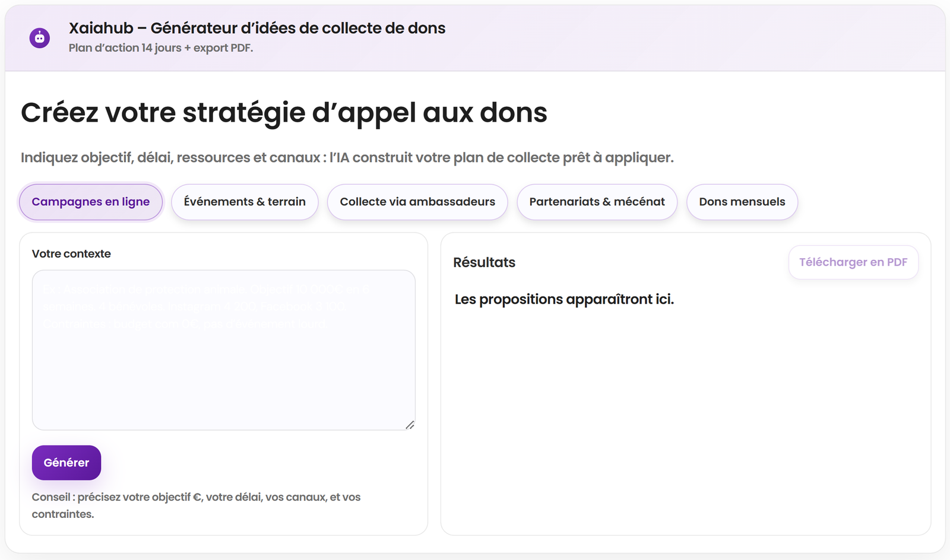Open the Collecte via ambassadeurs tab
The image size is (950, 560).
point(417,202)
